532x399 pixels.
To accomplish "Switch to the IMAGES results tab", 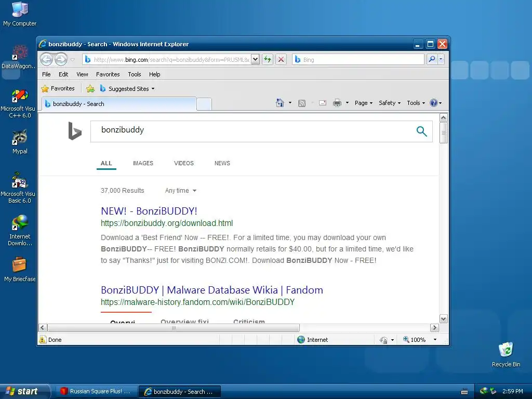I will [143, 163].
